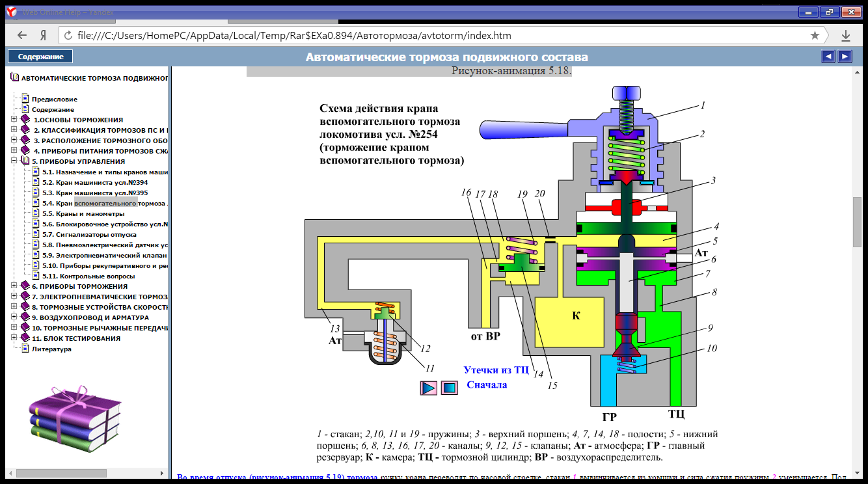Play the brake animation
Screen dimensions: 868x484
pyautogui.click(x=429, y=388)
